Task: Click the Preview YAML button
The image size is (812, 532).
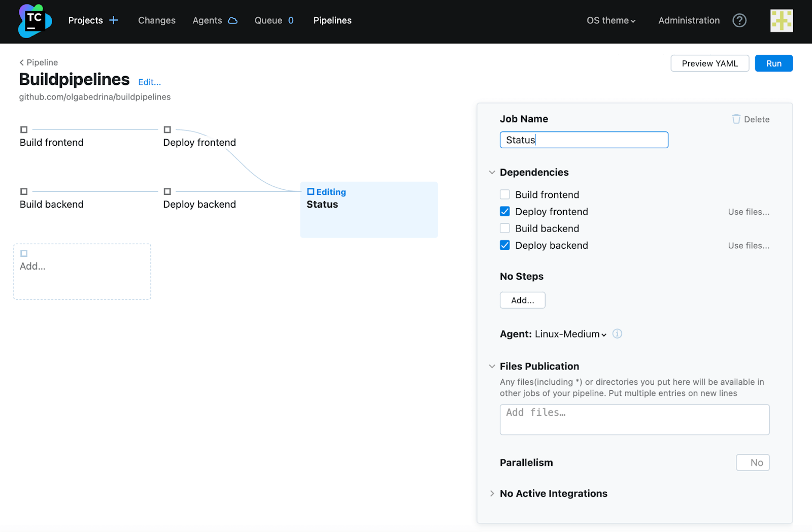Action: point(709,63)
